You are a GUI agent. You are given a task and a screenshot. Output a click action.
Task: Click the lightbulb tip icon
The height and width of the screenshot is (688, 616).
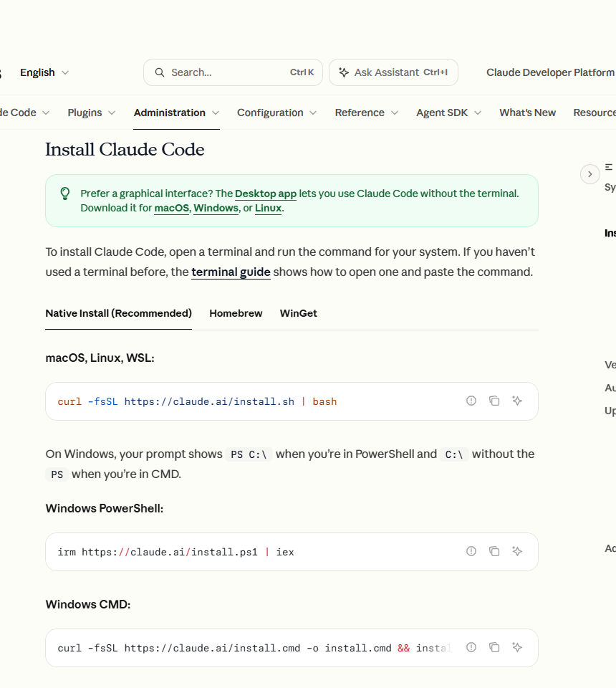65,193
